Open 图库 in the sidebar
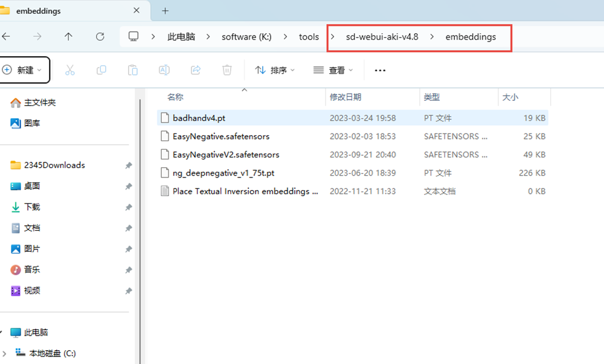Screen dimensions: 604x364 tap(25, 123)
